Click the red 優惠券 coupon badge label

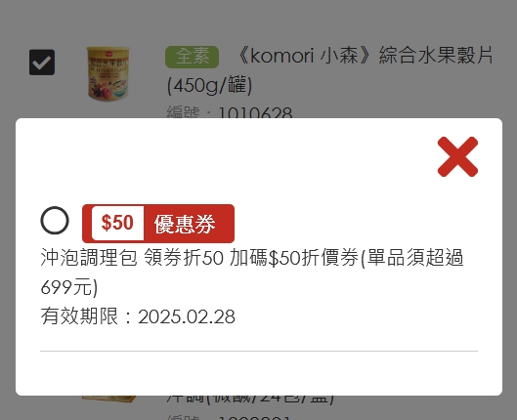(x=185, y=224)
